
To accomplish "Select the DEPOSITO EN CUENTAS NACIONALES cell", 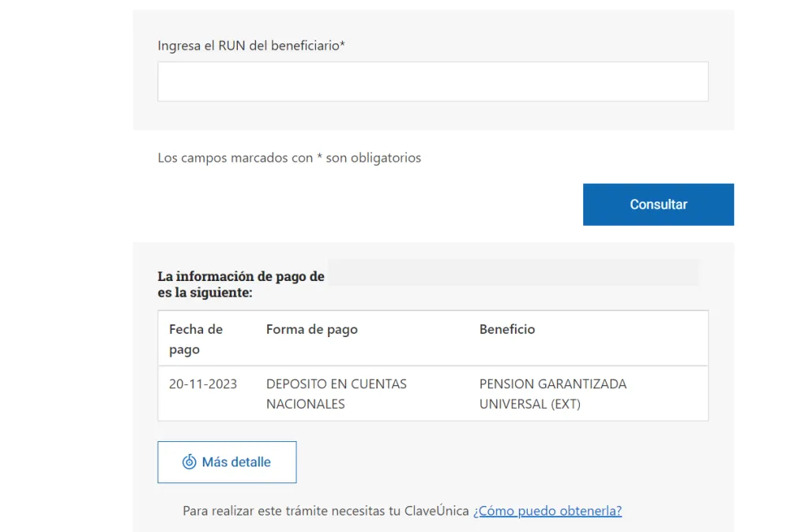I will [x=336, y=394].
